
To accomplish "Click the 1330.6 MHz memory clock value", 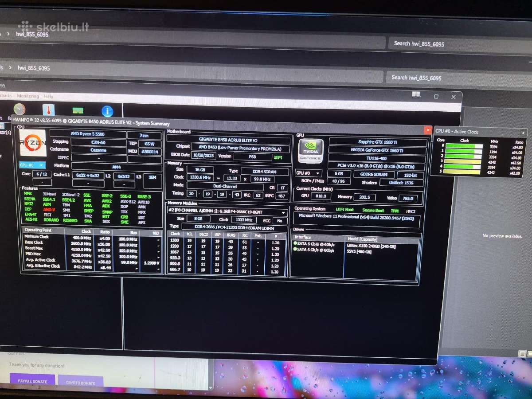I will tap(200, 177).
